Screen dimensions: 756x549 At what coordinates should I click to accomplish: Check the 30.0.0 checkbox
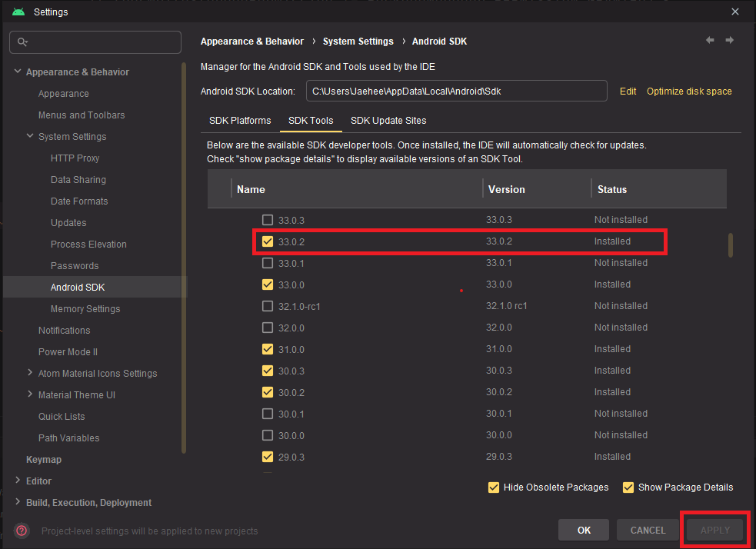coord(267,435)
